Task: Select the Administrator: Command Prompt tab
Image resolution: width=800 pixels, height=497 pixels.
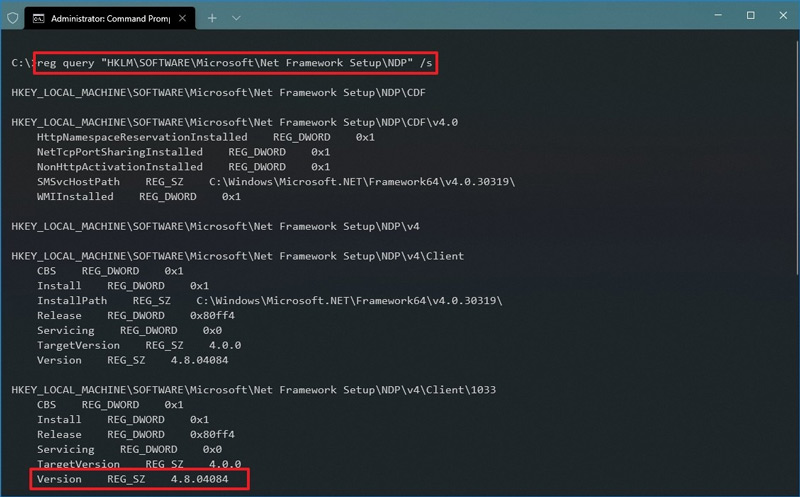Action: click(110, 18)
